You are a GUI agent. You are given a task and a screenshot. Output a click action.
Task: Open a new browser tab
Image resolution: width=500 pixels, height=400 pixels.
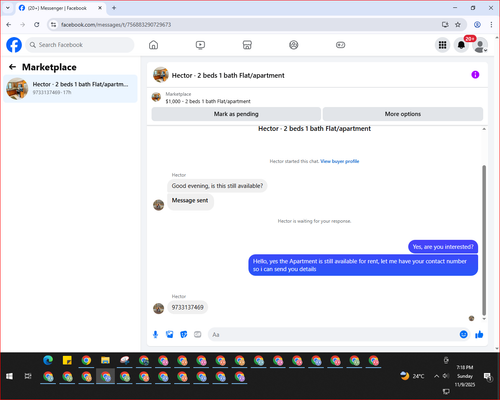coord(114,8)
